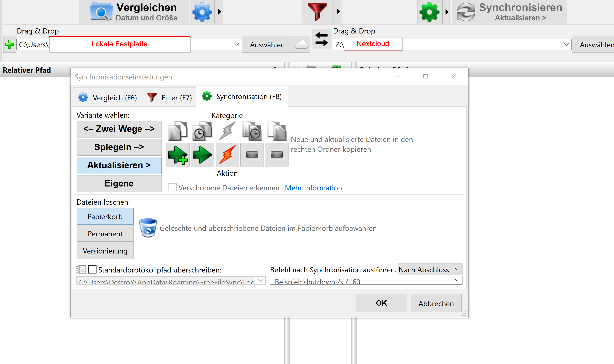Click the green arrow with plus action button
Viewport: 614px width, 364px height.
coord(178,155)
